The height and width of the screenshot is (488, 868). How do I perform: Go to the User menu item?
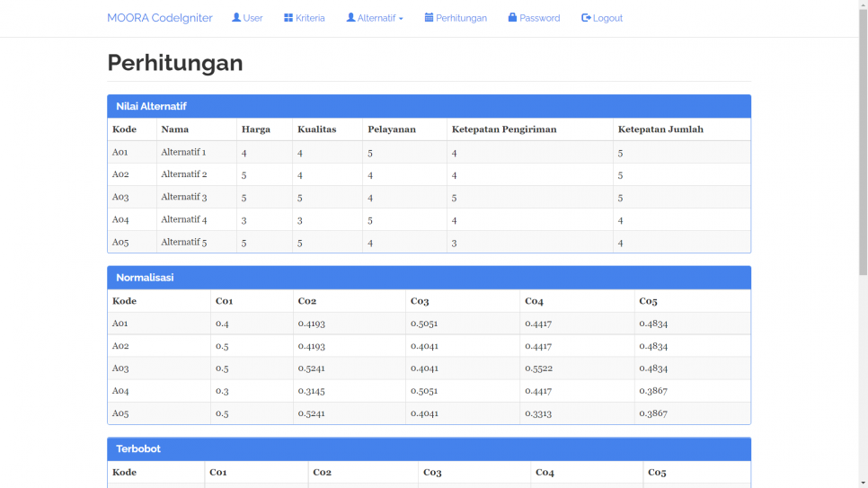coord(253,18)
